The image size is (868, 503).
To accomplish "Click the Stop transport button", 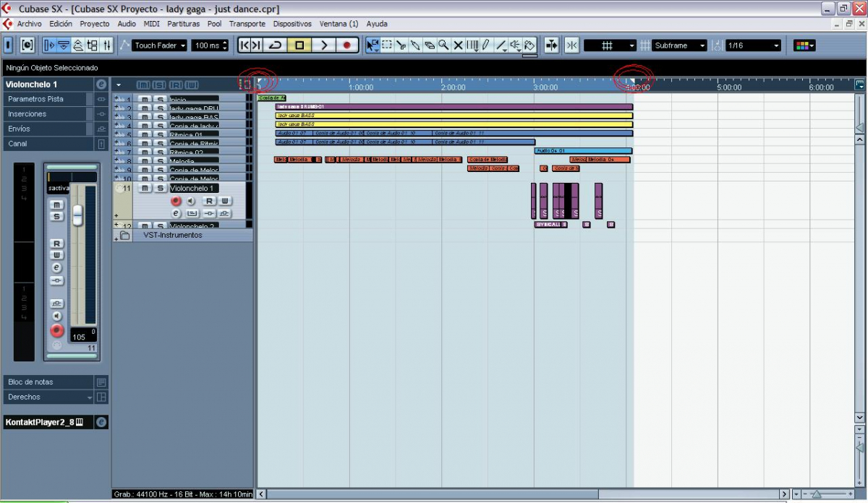I will pyautogui.click(x=299, y=45).
